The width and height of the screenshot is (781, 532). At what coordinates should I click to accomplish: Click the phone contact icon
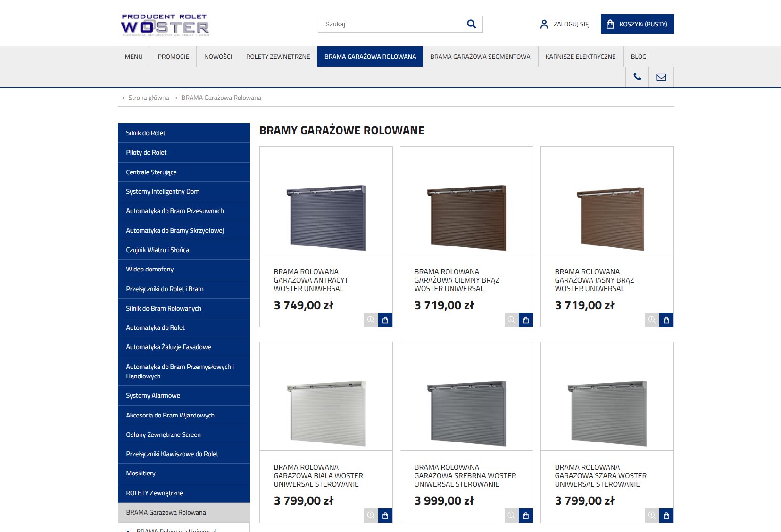pyautogui.click(x=637, y=77)
